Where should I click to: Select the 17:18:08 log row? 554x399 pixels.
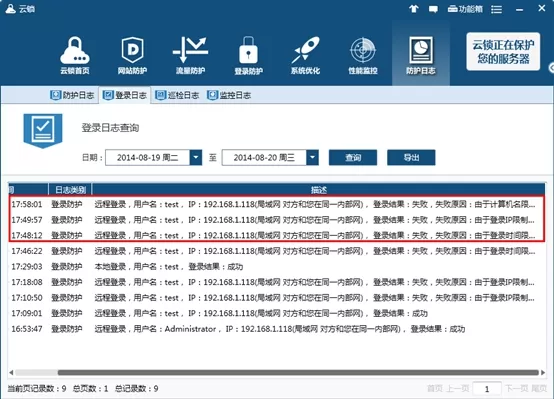point(277,282)
